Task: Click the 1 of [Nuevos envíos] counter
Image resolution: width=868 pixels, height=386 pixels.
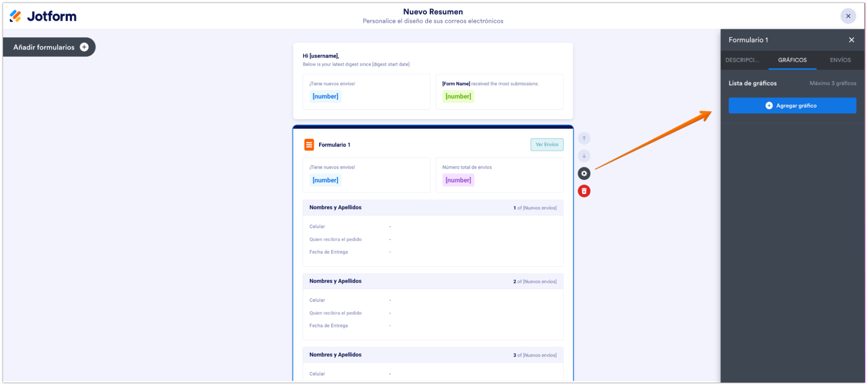Action: pyautogui.click(x=535, y=208)
